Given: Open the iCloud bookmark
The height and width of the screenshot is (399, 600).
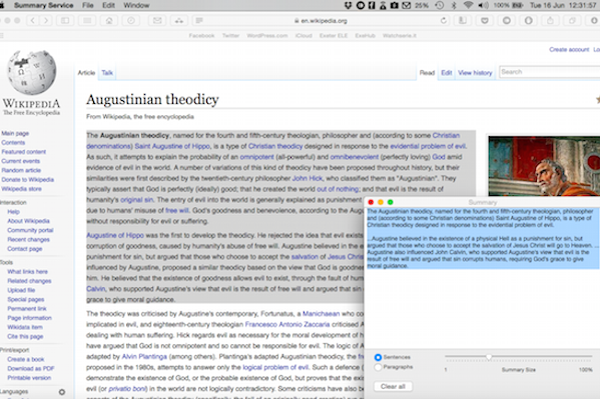Looking at the screenshot, I should 303,36.
